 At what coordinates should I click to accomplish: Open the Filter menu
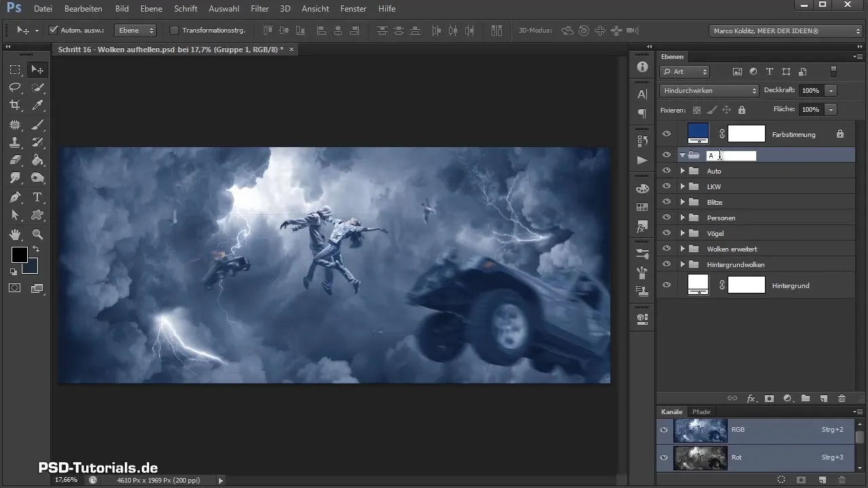pyautogui.click(x=260, y=9)
